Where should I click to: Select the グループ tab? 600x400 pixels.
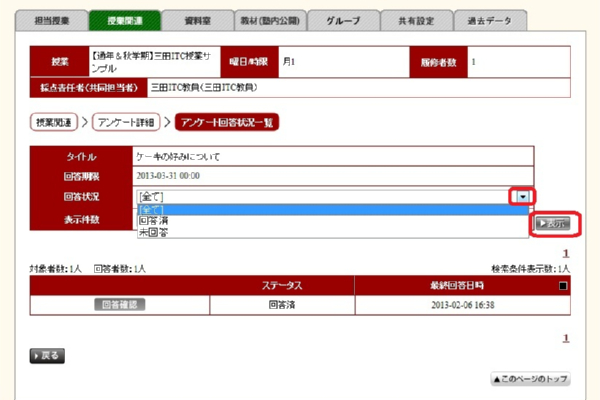[x=342, y=21]
